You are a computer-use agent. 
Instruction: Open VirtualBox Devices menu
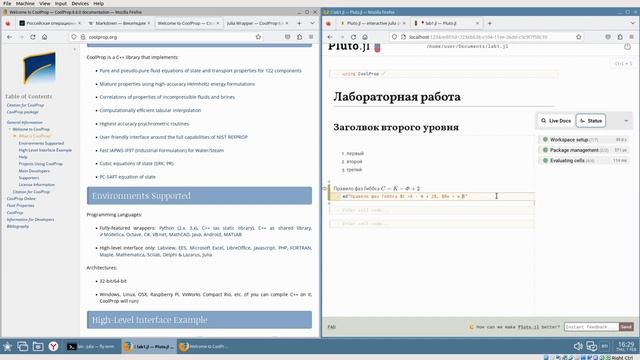(x=80, y=3)
